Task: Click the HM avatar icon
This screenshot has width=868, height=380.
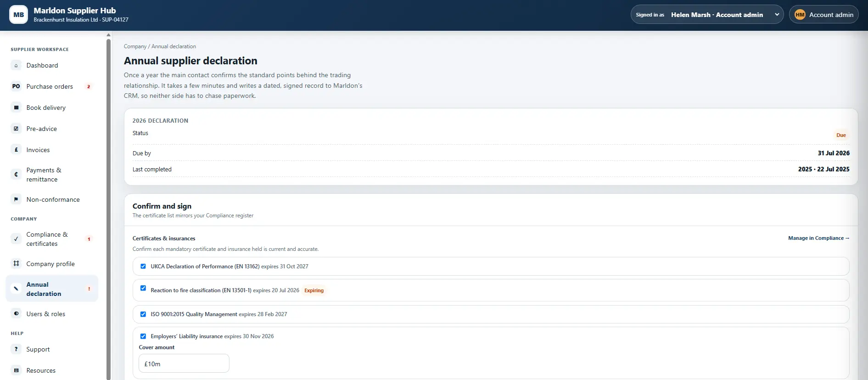Action: pos(800,15)
